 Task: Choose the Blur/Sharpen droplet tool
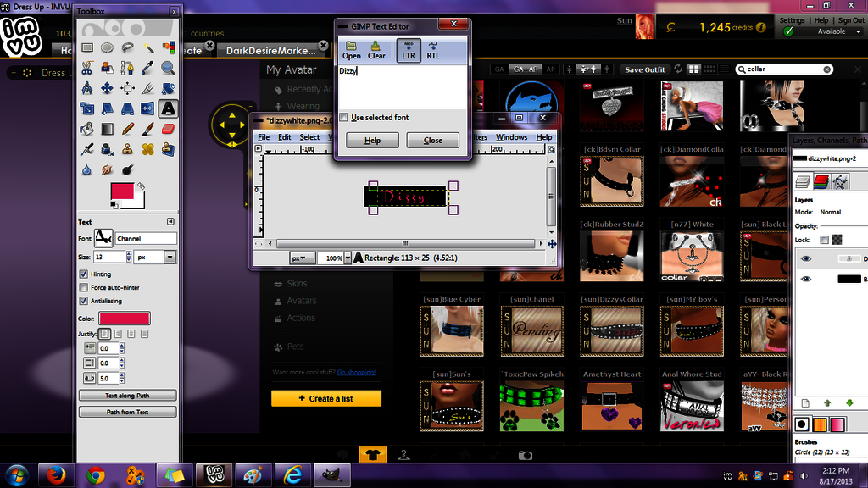tap(87, 169)
